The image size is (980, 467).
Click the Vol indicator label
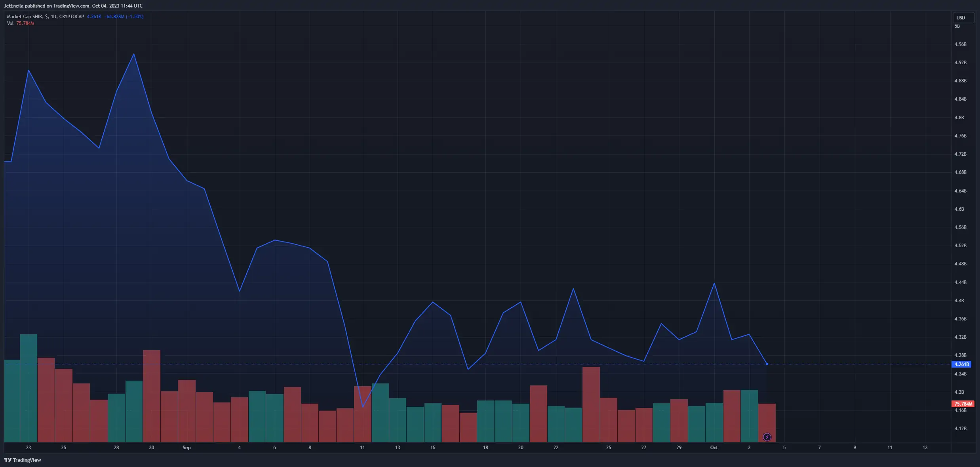click(10, 23)
